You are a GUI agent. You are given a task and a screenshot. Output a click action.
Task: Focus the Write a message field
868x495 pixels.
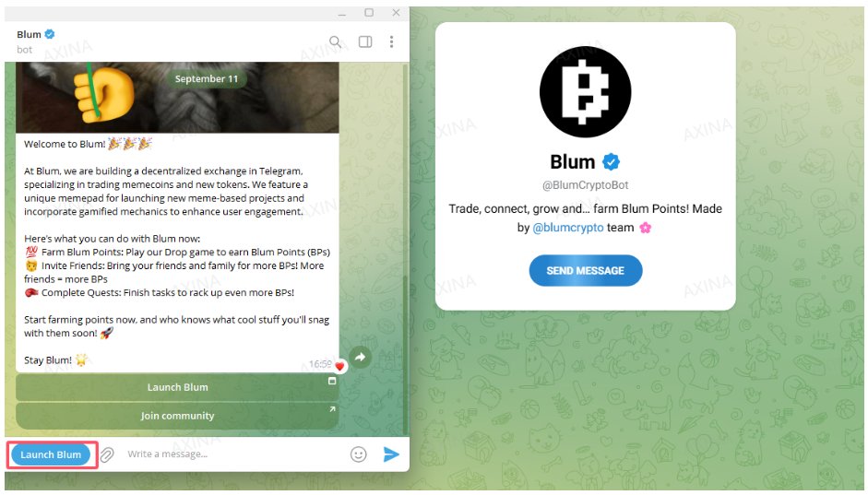point(232,454)
